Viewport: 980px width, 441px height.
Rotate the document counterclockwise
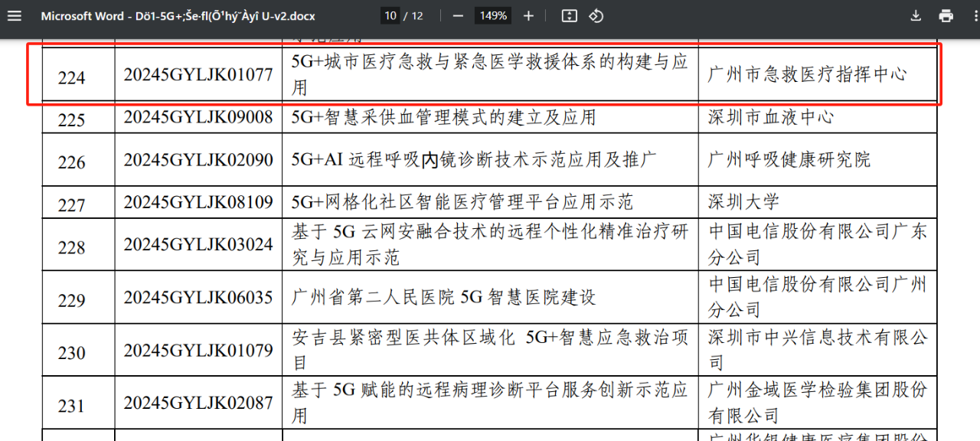596,16
